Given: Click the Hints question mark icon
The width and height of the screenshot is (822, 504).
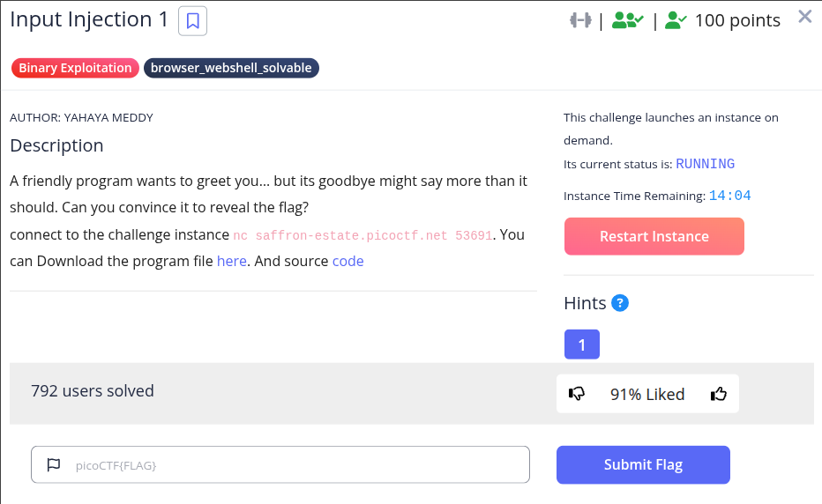Looking at the screenshot, I should 620,303.
